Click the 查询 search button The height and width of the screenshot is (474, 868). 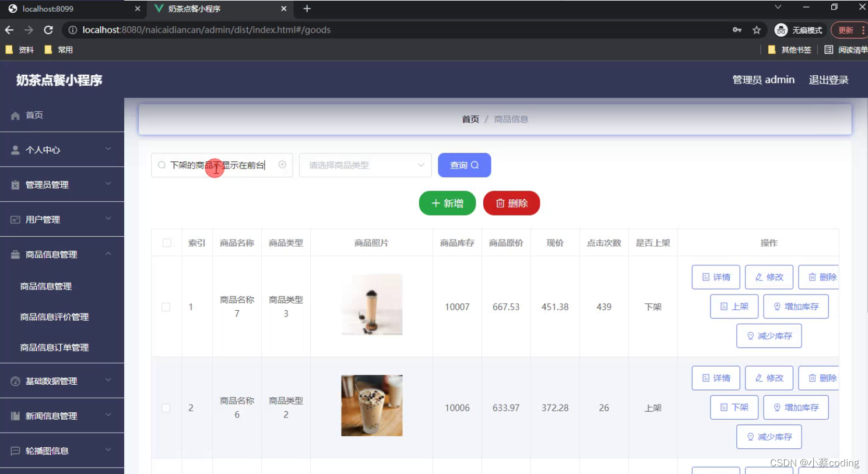(x=465, y=165)
